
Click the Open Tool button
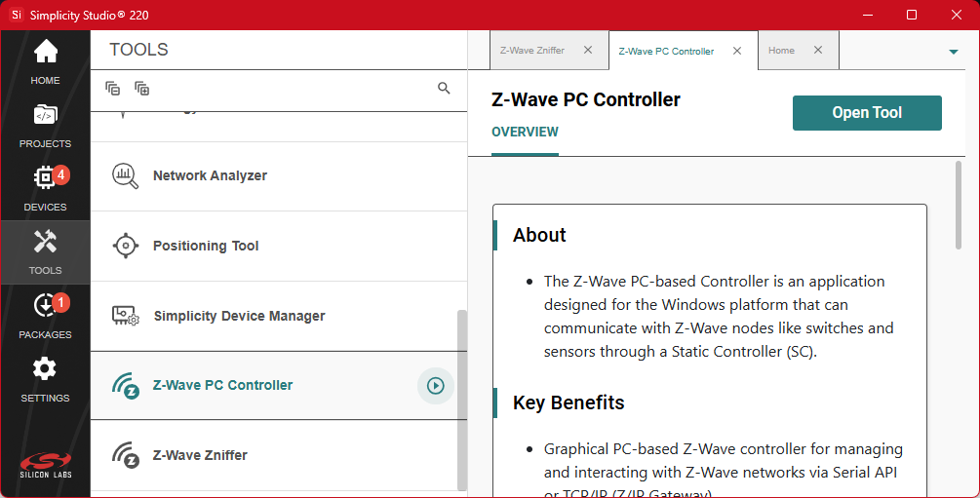pos(867,113)
